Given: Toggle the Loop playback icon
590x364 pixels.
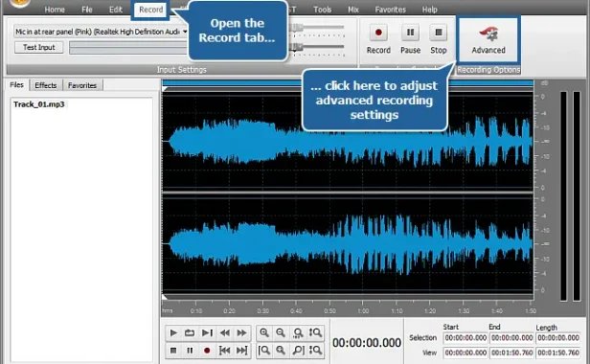Looking at the screenshot, I should [x=190, y=332].
